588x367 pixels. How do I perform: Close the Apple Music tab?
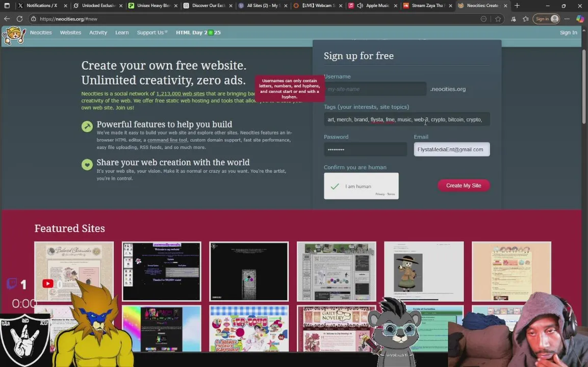396,6
